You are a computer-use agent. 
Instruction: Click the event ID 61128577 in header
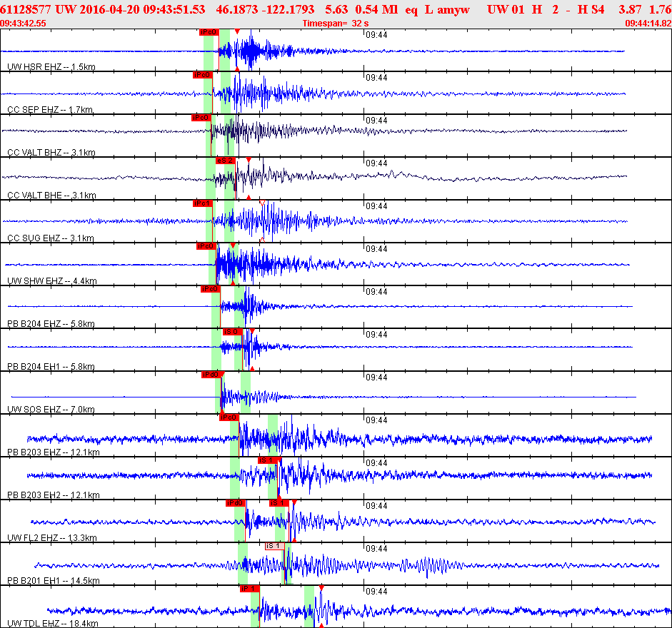tap(25, 9)
